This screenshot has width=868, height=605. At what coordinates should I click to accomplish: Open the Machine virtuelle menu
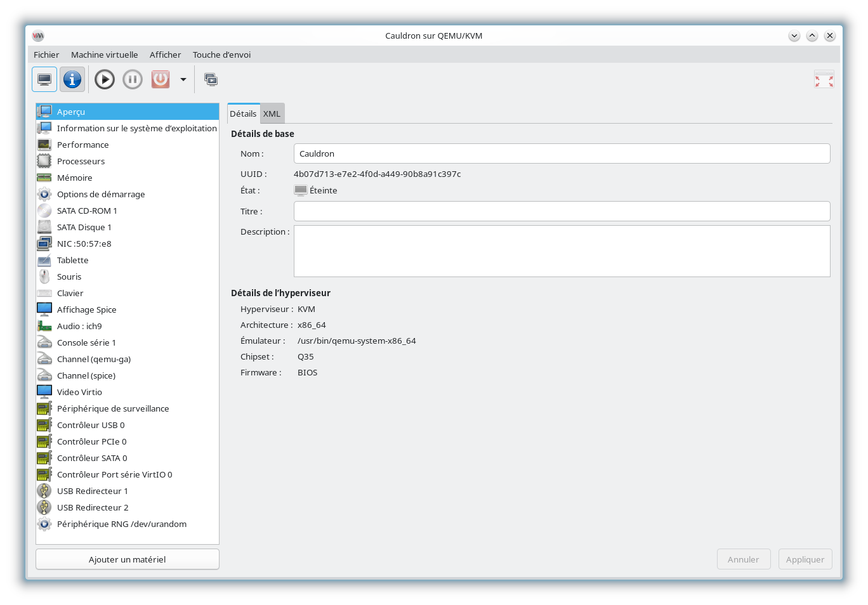(104, 55)
